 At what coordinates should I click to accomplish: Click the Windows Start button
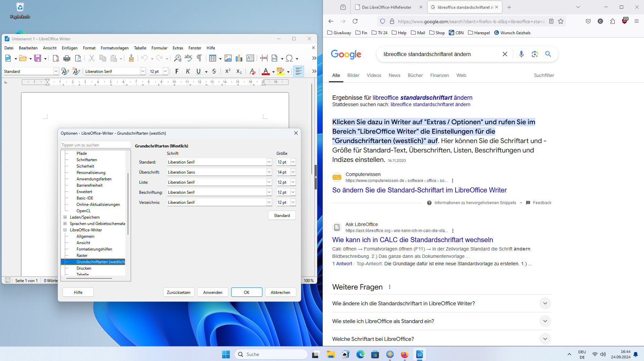226,354
